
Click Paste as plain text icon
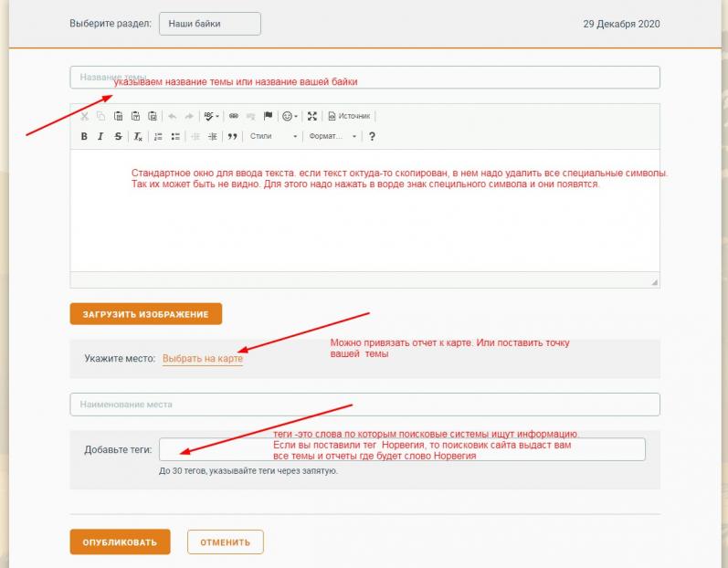point(135,116)
